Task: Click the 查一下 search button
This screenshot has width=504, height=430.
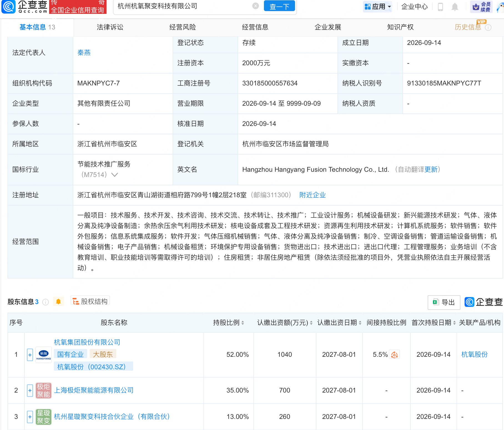Action: coord(279,6)
